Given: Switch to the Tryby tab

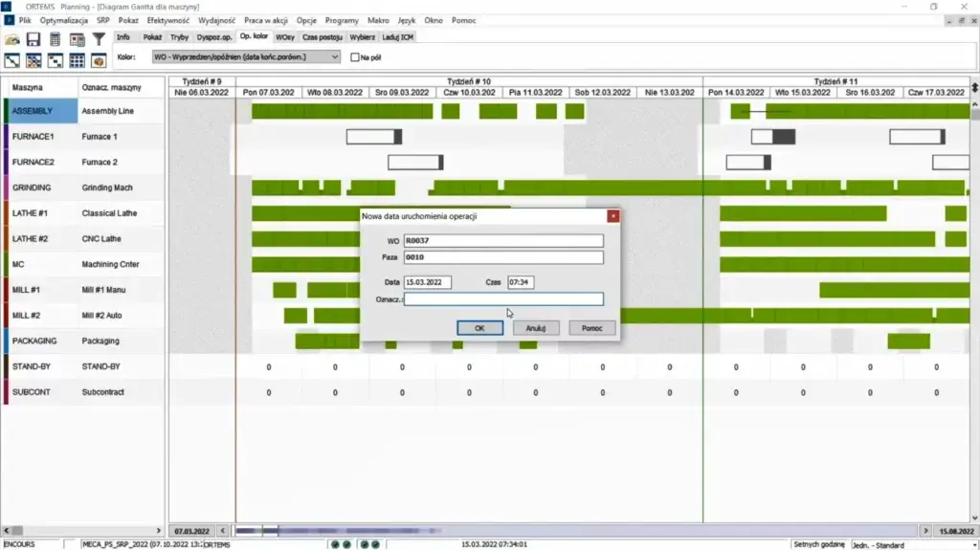Looking at the screenshot, I should 179,37.
